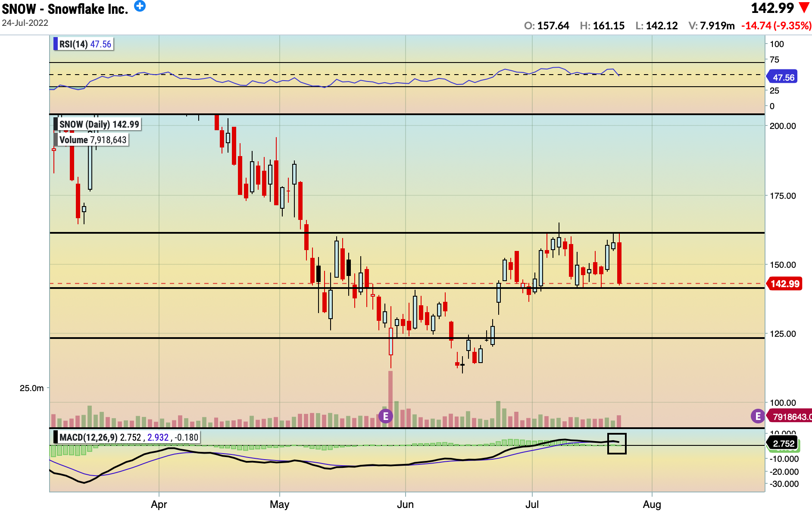Click the May label on time axis
The width and height of the screenshot is (812, 520).
[x=279, y=504]
